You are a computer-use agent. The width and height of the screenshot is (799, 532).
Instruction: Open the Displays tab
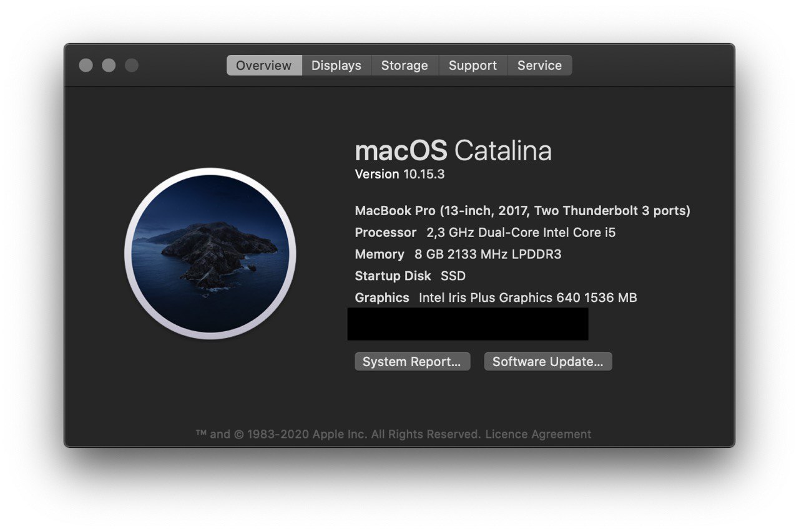tap(336, 65)
